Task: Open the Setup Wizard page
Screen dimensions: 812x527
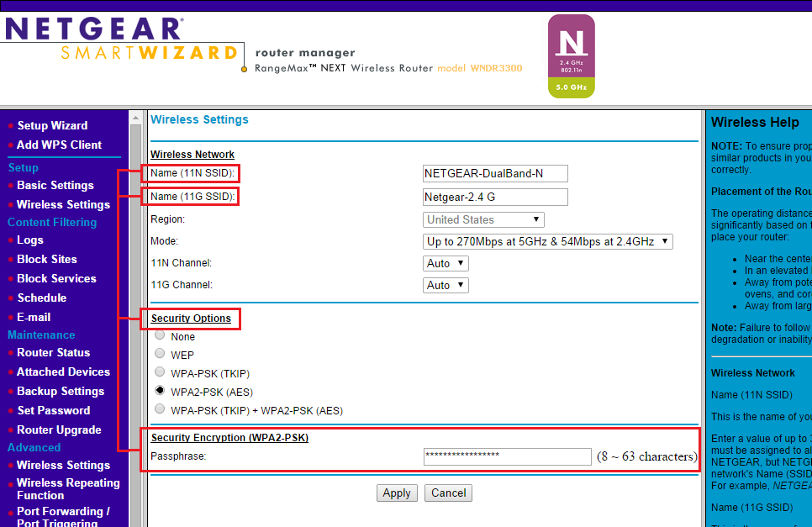Action: 52,126
